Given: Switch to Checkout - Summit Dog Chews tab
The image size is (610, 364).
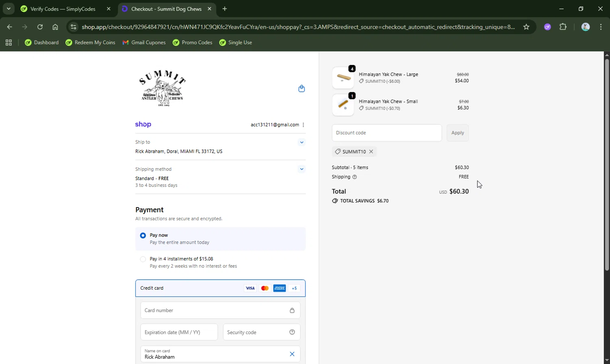Looking at the screenshot, I should [x=167, y=9].
